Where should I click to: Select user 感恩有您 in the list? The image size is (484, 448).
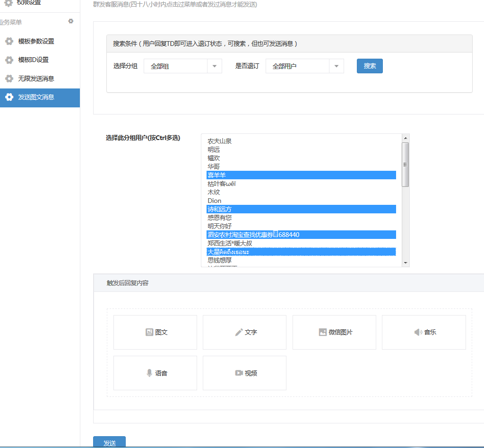pos(301,218)
